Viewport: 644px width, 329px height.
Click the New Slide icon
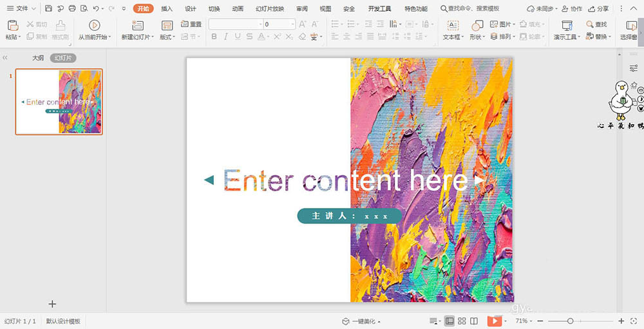click(x=138, y=26)
